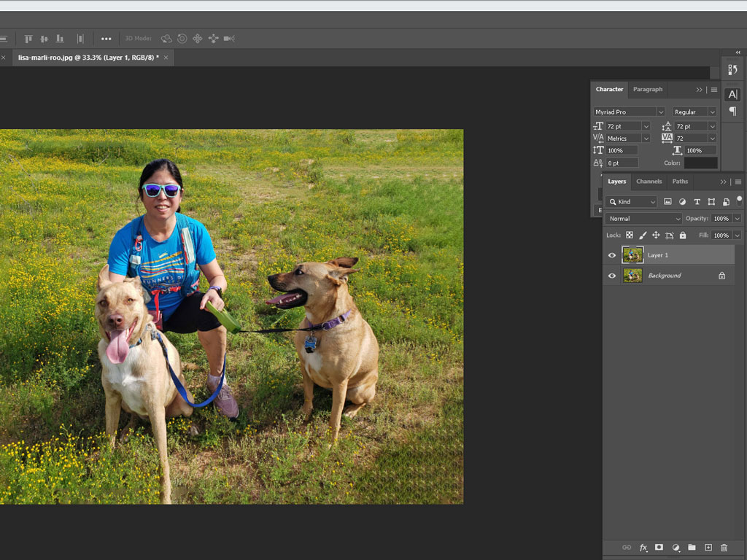
Task: Expand the Normal blend mode dropdown
Action: tap(643, 219)
